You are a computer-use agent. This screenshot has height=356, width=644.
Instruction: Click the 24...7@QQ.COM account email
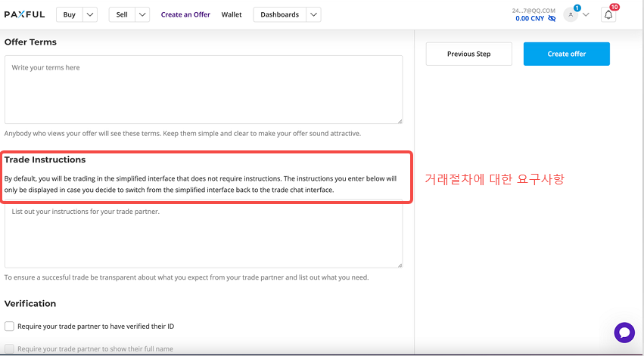tap(534, 11)
